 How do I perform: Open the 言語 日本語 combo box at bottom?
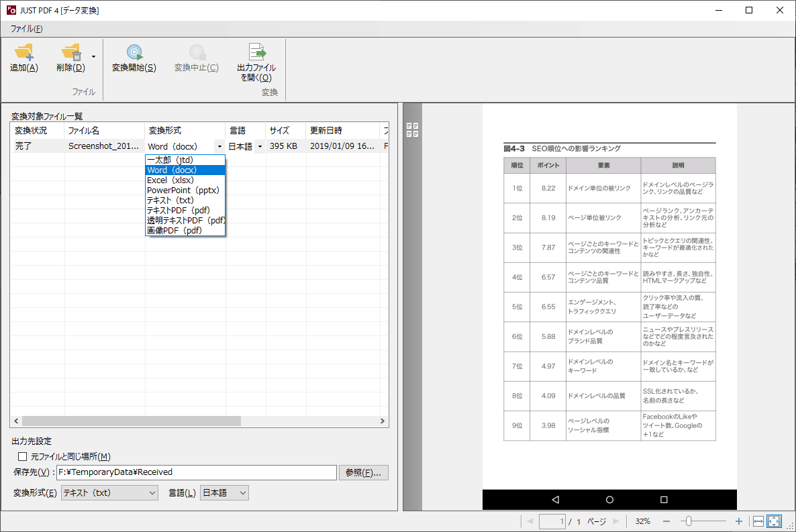point(224,493)
